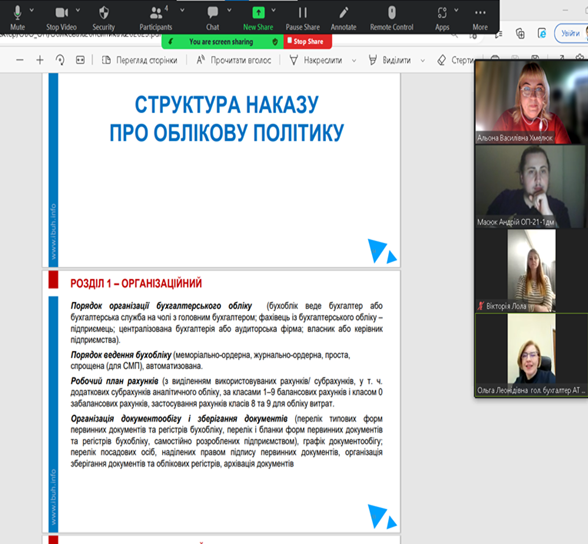The height and width of the screenshot is (544, 588).
Task: Open Remote Control options
Action: coord(392,17)
